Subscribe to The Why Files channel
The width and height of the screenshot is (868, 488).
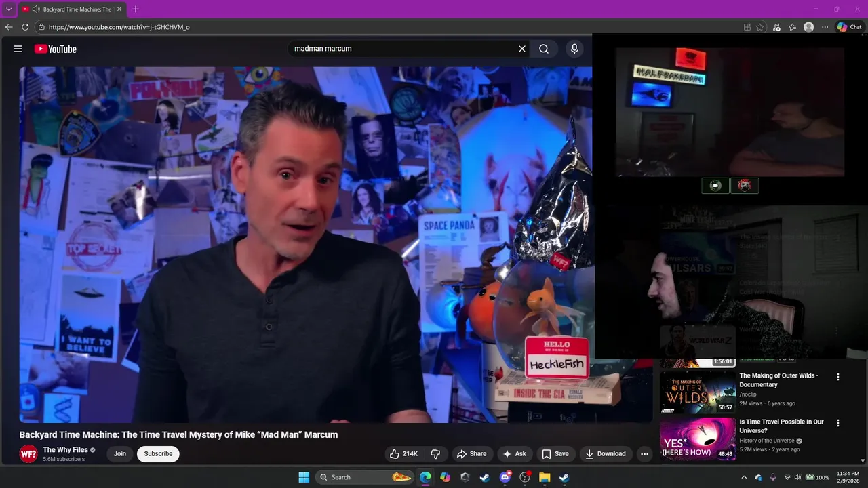point(158,454)
